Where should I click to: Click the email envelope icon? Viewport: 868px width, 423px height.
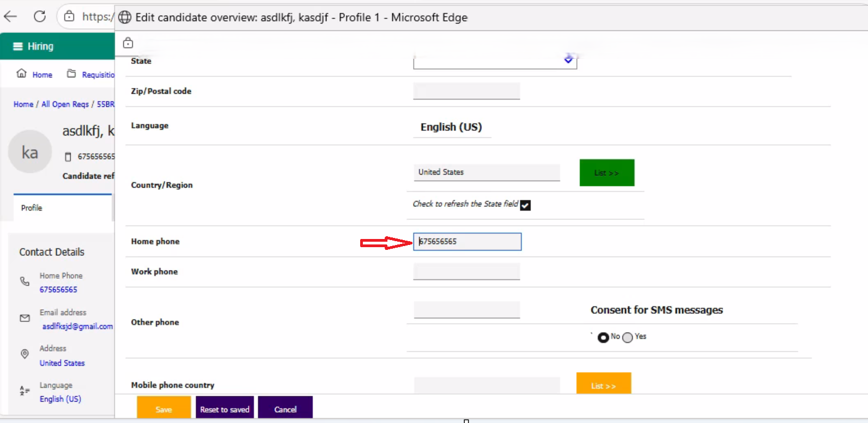tap(25, 318)
